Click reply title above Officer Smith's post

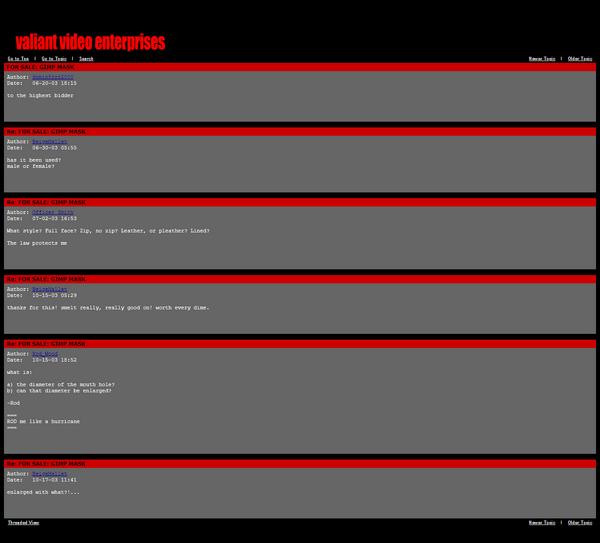tap(46, 202)
